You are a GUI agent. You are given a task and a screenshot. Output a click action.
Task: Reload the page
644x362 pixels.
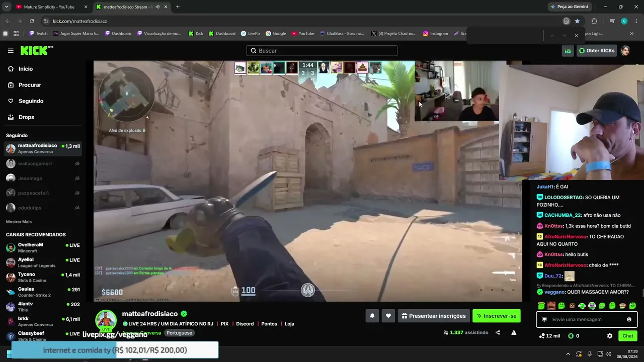tap(32, 21)
